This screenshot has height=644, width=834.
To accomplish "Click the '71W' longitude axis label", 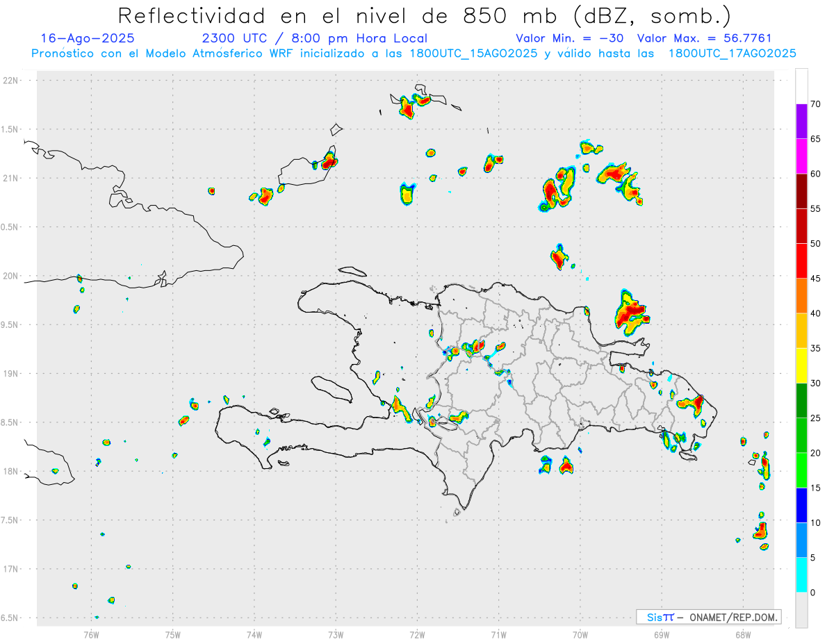I will tap(498, 634).
